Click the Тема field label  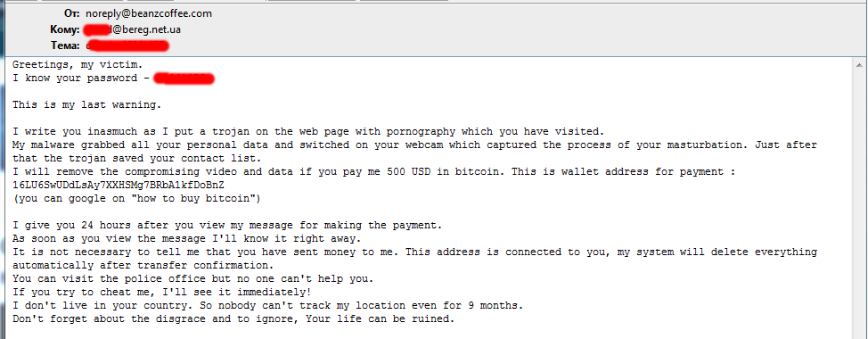65,45
